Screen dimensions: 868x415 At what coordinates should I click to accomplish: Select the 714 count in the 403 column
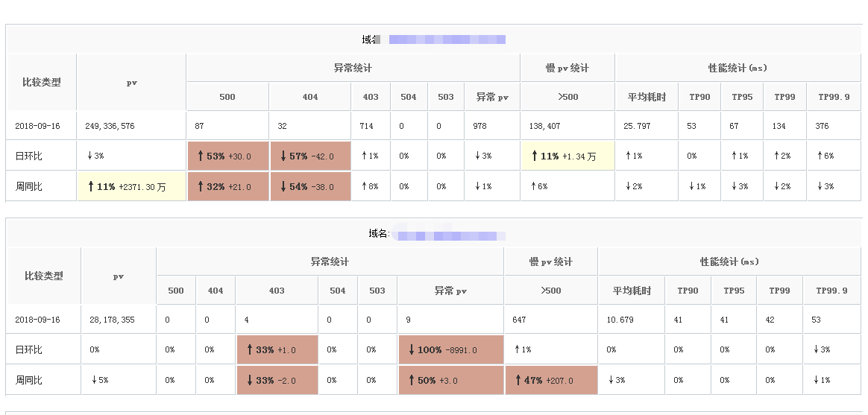click(x=368, y=126)
